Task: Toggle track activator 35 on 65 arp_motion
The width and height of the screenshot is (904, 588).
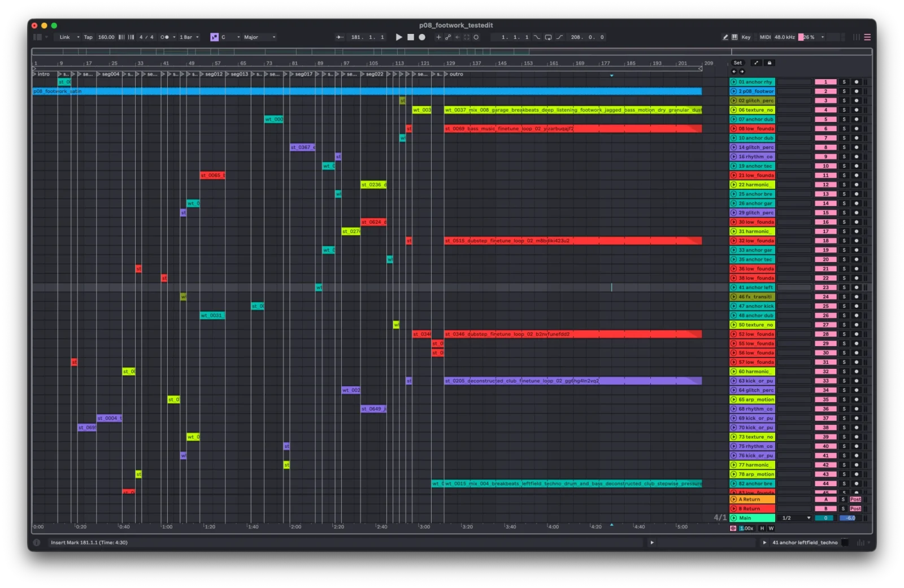Action: click(x=825, y=400)
